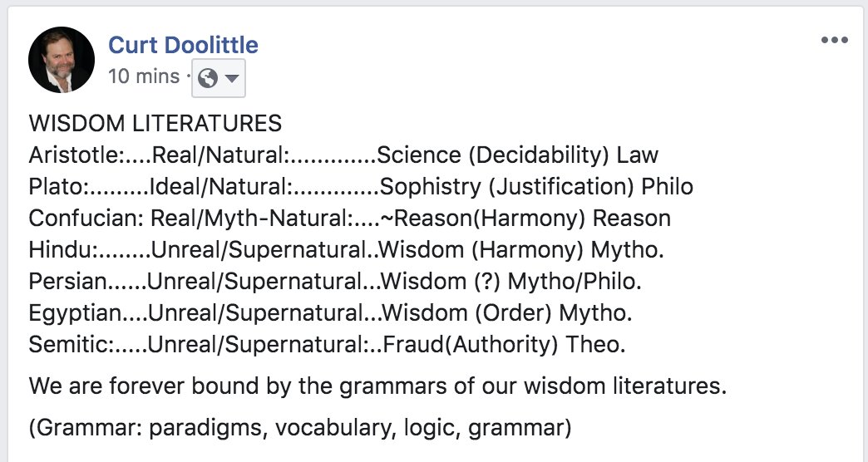Open Curt Doolittle's profile picture
Image resolution: width=868 pixels, height=462 pixels.
click(x=61, y=60)
